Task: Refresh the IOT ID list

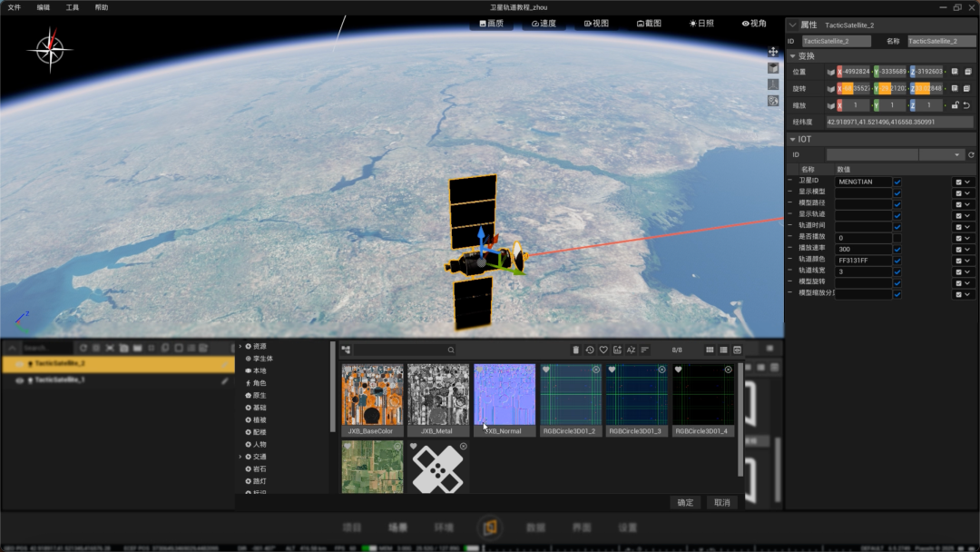Action: (x=971, y=155)
